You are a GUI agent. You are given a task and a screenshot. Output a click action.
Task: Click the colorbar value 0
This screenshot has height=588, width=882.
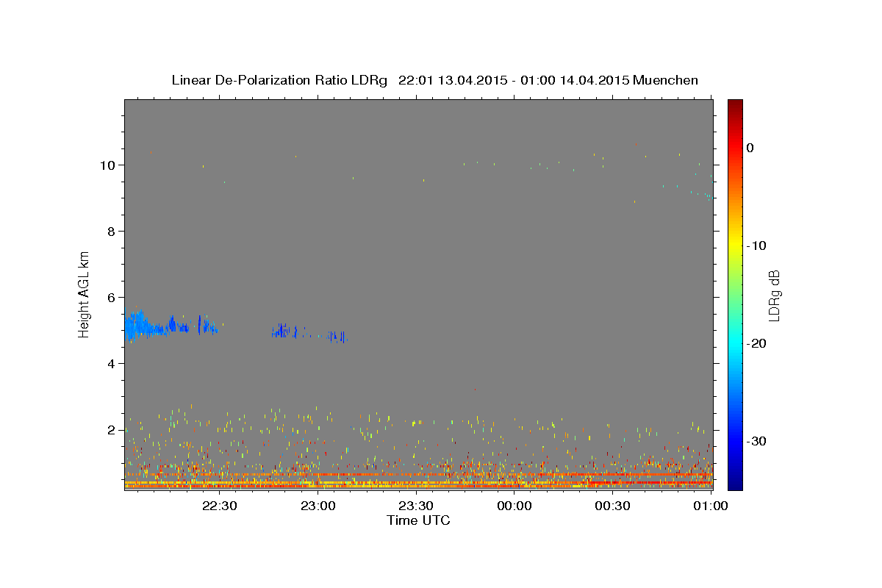tap(750, 148)
